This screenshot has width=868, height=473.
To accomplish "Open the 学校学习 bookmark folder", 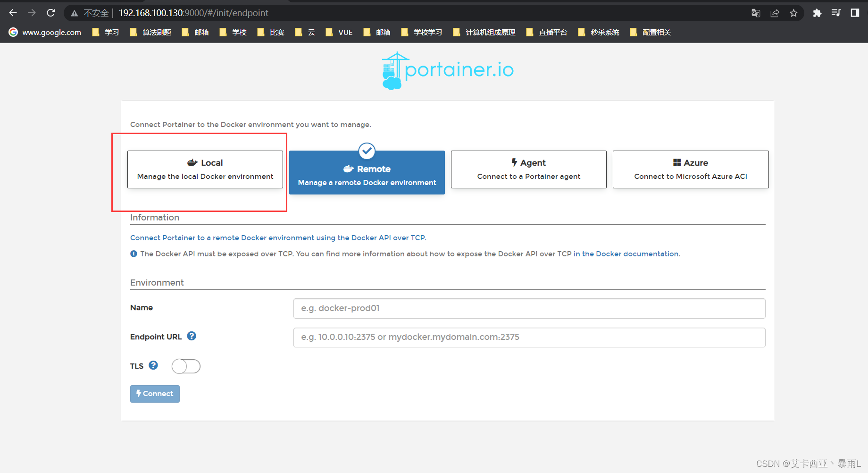I will [422, 32].
